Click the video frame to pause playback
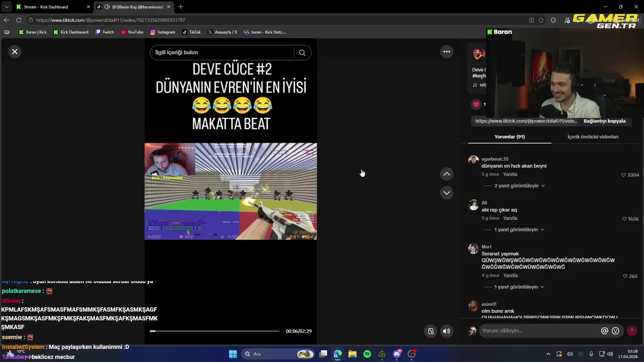 click(230, 191)
